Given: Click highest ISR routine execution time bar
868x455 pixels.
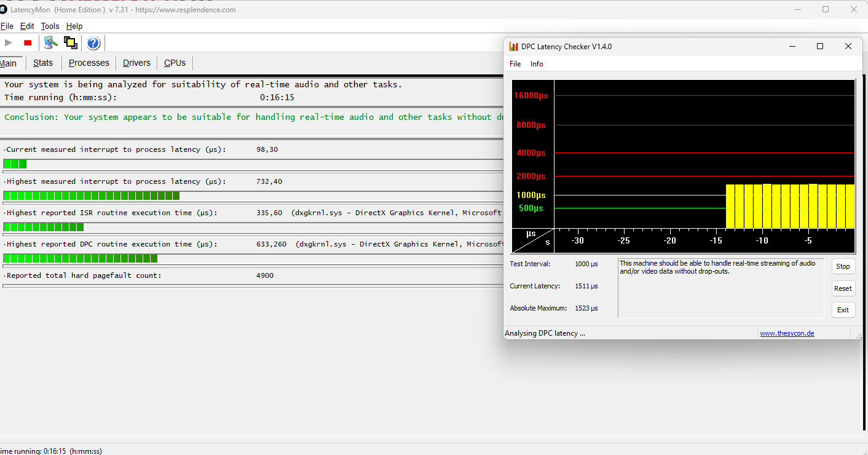Looking at the screenshot, I should coord(253,227).
